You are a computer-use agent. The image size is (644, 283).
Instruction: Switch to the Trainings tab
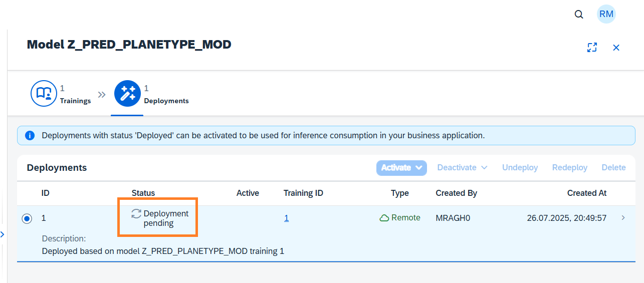pyautogui.click(x=75, y=101)
